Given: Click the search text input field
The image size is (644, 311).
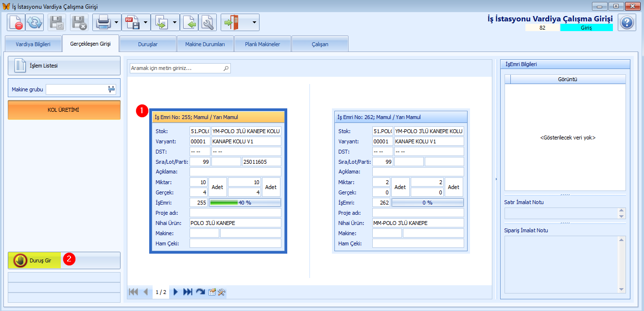Looking at the screenshot, I should 180,69.
